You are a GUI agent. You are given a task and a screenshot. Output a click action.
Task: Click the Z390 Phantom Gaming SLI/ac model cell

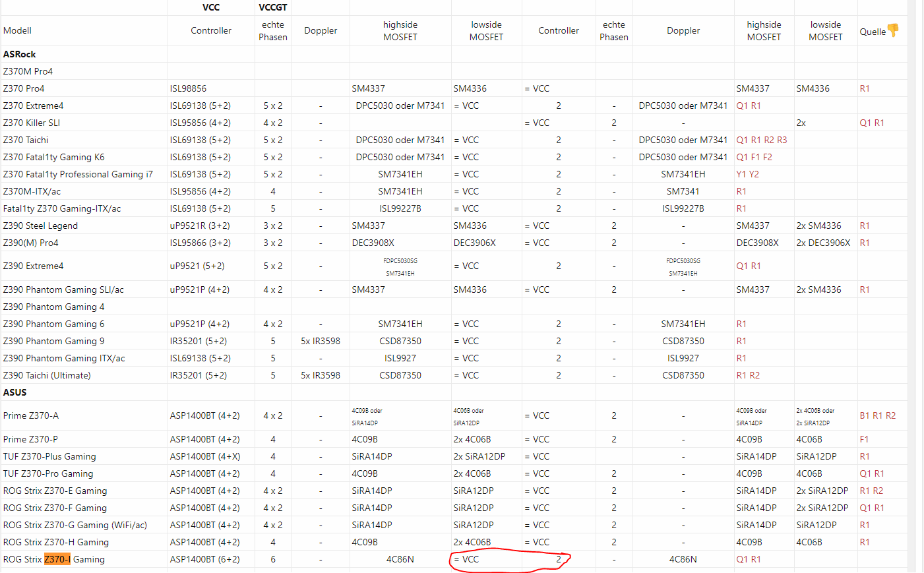(84, 289)
